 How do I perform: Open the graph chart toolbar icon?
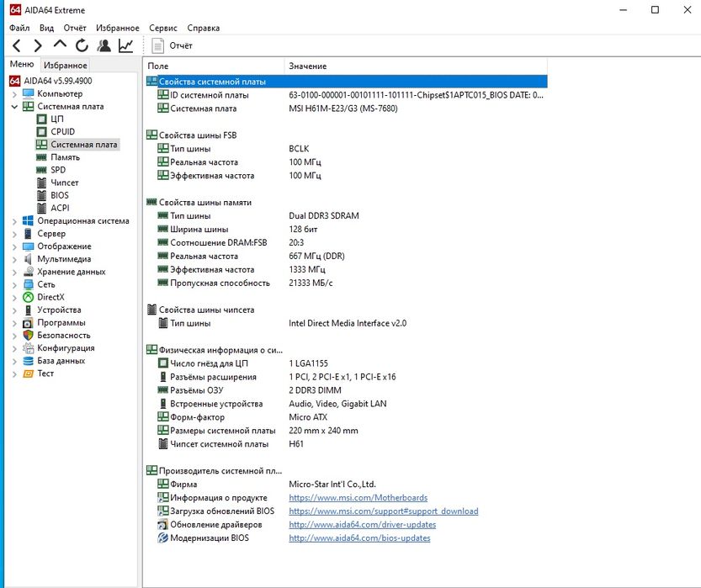coord(125,45)
